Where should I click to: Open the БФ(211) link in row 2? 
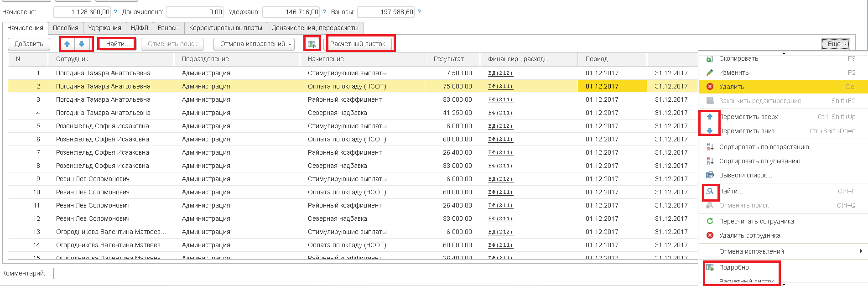500,86
